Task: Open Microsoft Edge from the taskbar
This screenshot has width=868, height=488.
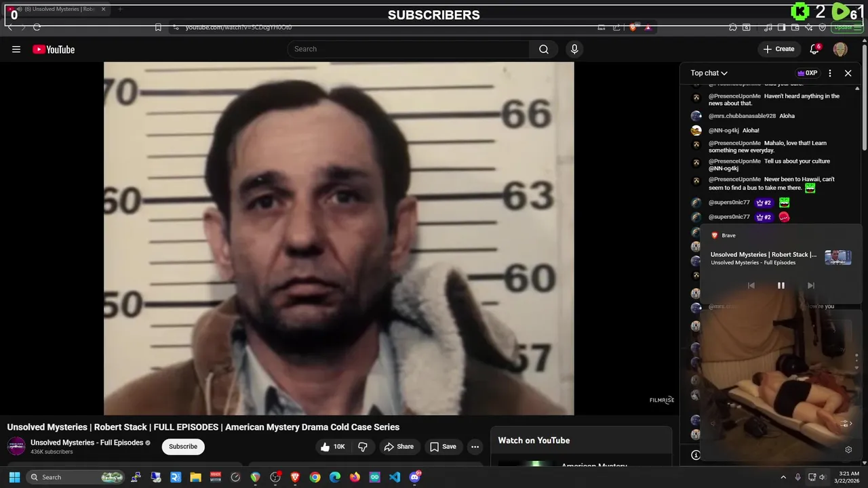Action: coord(335,477)
